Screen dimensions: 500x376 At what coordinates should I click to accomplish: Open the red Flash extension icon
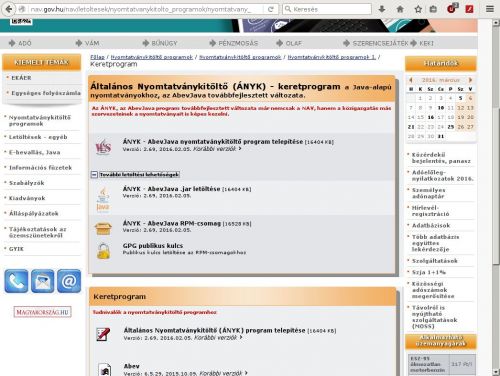click(x=470, y=9)
